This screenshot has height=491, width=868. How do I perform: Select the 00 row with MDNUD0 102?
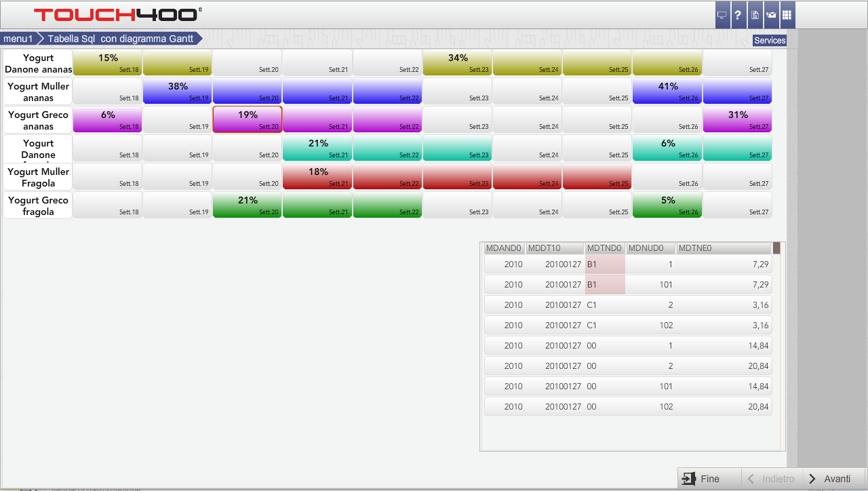pyautogui.click(x=628, y=407)
